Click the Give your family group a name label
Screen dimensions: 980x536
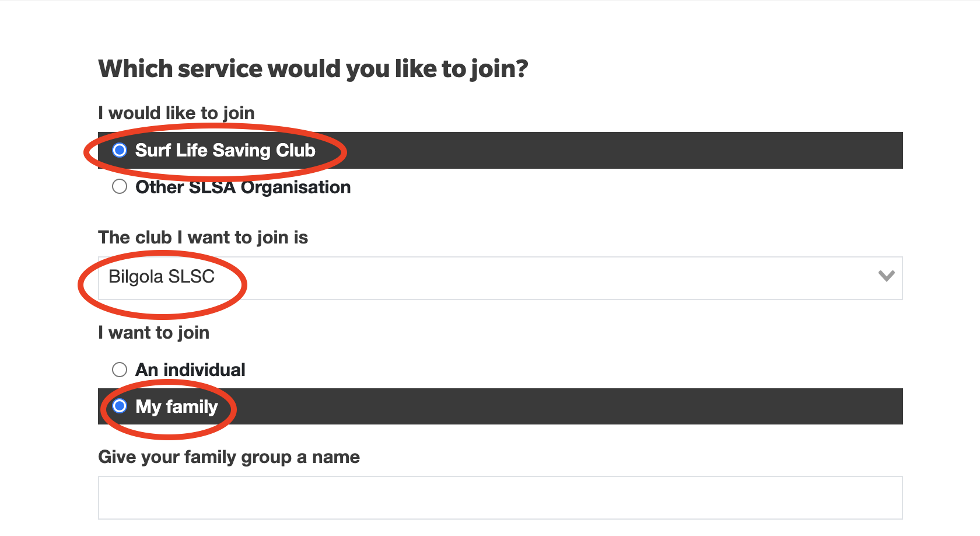229,457
